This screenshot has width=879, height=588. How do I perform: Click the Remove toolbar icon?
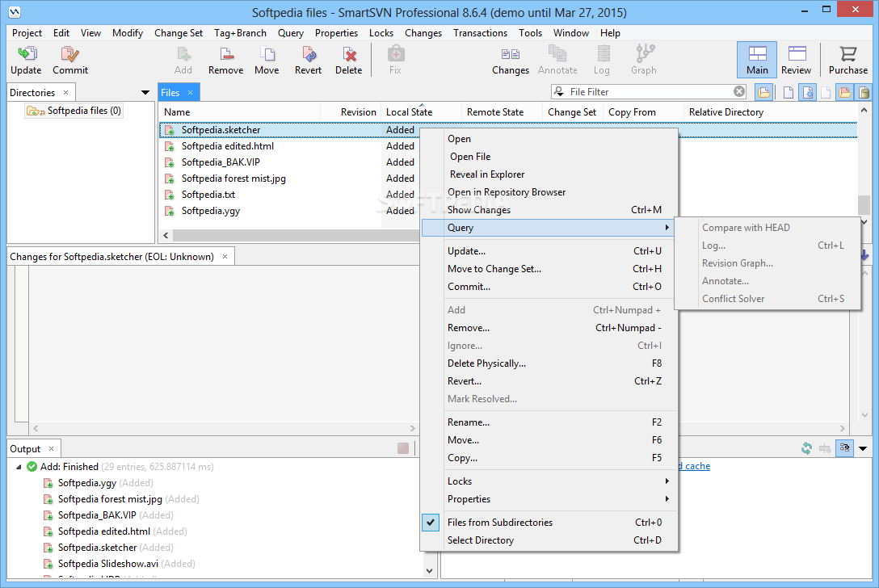pos(226,54)
